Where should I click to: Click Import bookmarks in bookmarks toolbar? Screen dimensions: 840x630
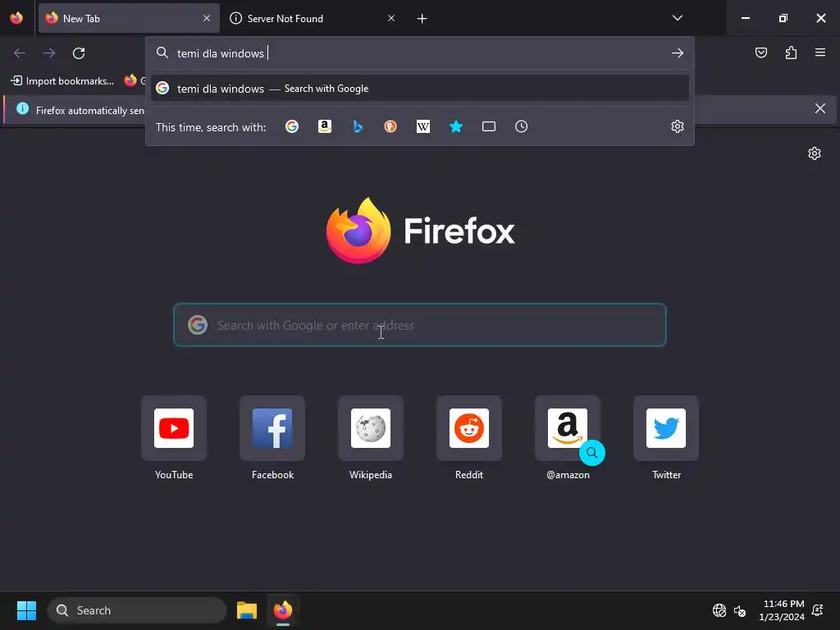(62, 81)
